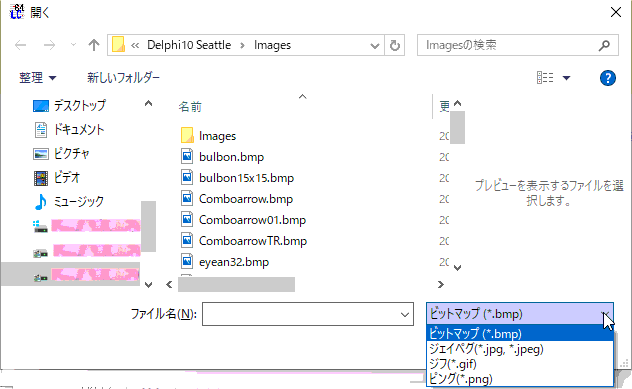Collapse the file type filter combo box
The image size is (632, 389).
click(520, 314)
